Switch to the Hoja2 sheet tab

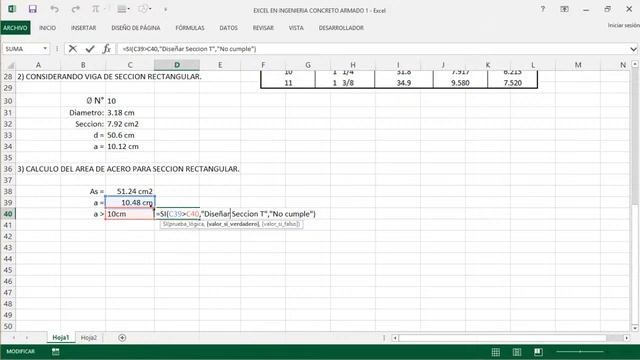point(89,338)
